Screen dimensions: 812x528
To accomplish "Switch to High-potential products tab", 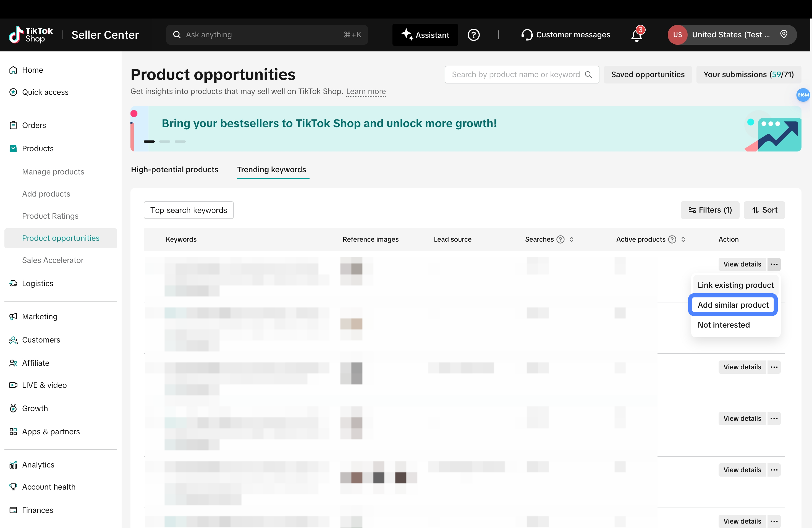I will (x=174, y=170).
